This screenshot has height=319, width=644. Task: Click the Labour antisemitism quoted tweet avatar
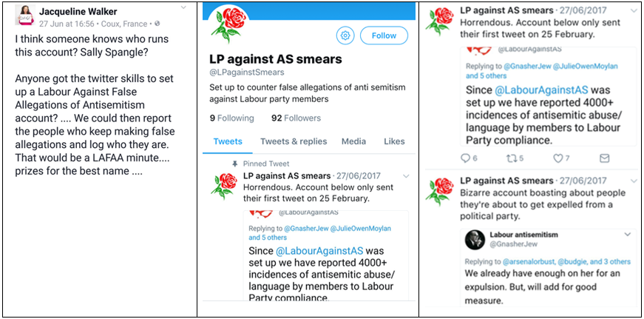475,239
